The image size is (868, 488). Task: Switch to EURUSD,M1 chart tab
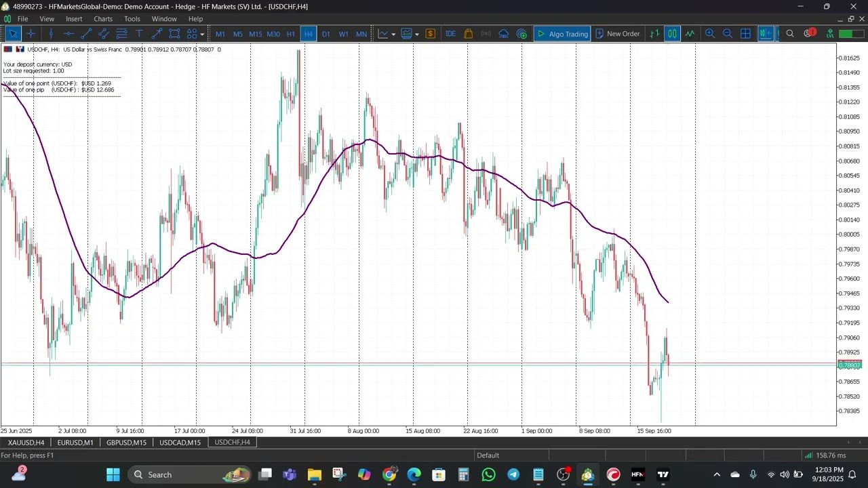tap(75, 443)
